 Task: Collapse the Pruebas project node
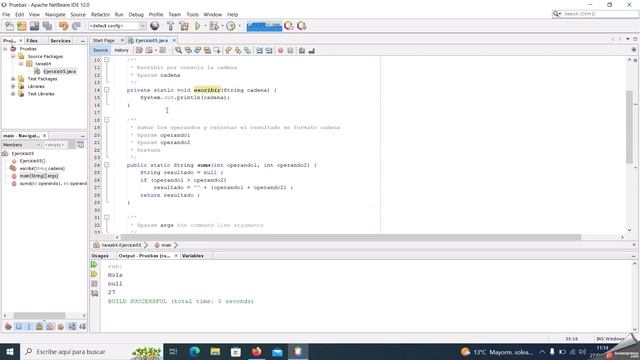(5, 49)
